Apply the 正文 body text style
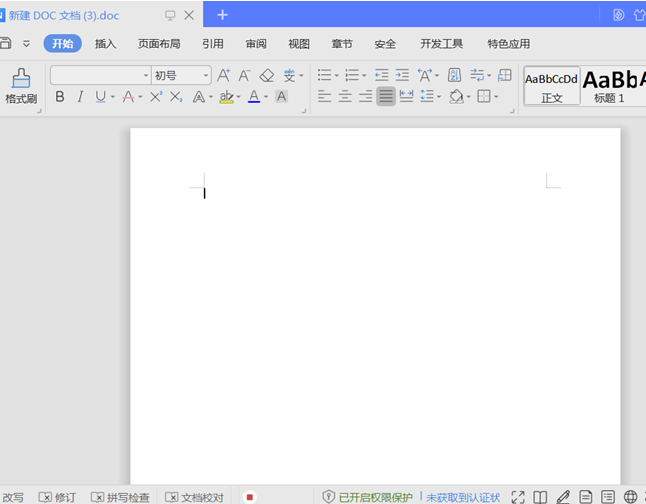This screenshot has height=504, width=646. click(552, 87)
